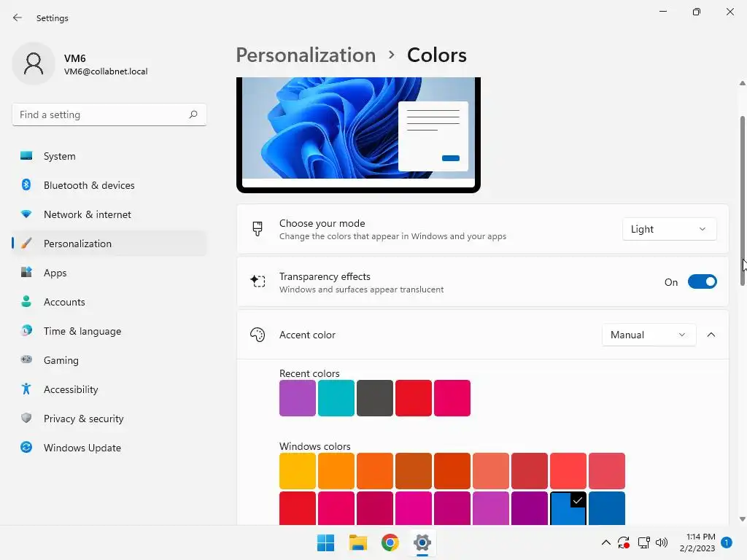Click the Network wifi icon

[26, 214]
